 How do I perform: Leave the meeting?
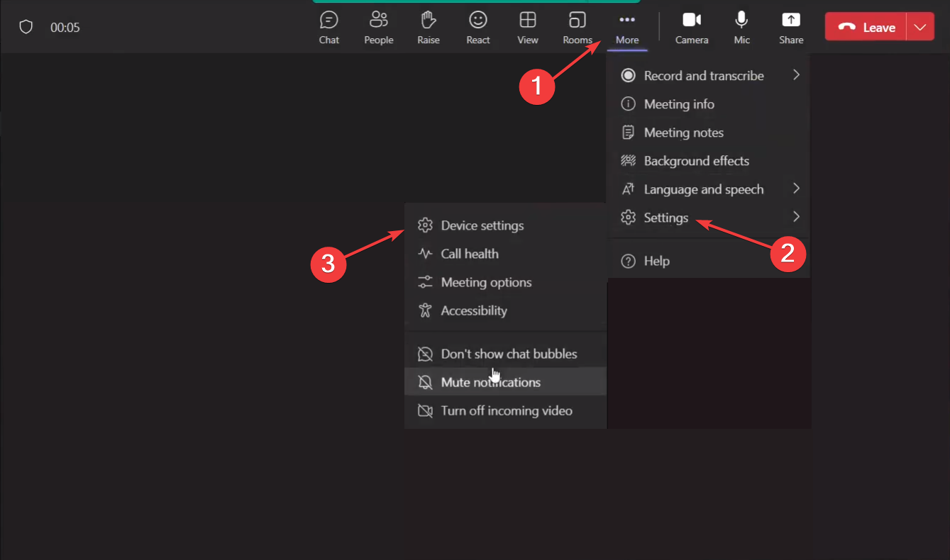point(866,28)
